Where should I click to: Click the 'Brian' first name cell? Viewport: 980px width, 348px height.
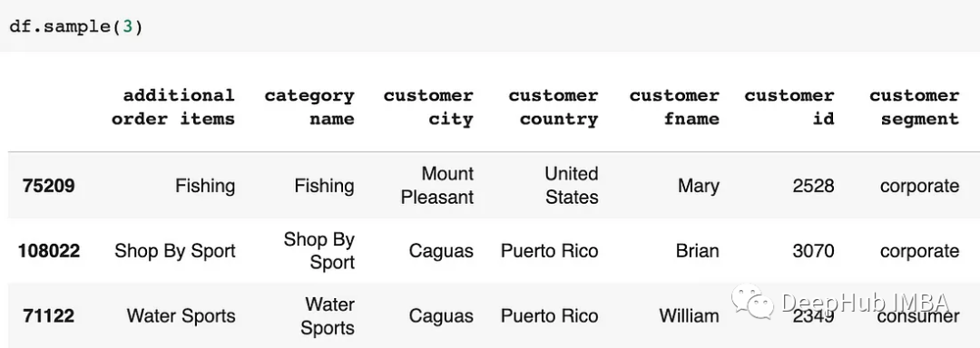(698, 251)
